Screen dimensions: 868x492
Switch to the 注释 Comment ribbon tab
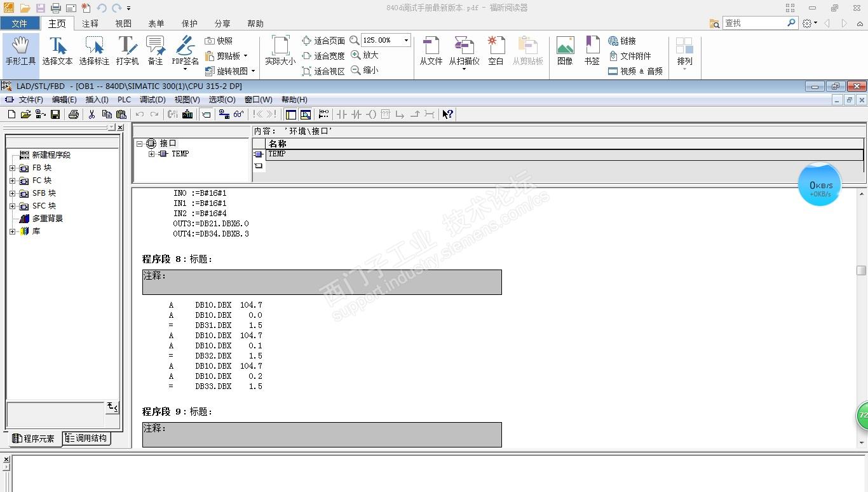tap(90, 24)
